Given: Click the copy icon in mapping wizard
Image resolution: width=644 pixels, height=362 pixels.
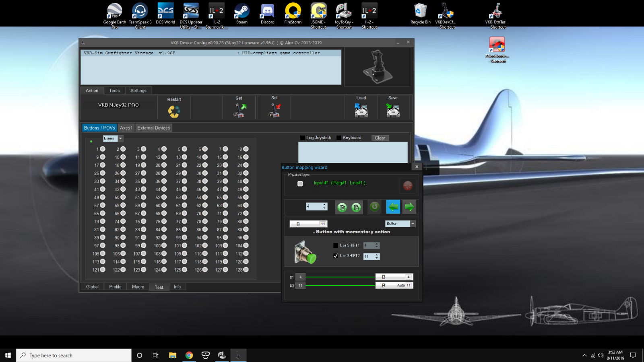Looking at the screenshot, I should (342, 207).
